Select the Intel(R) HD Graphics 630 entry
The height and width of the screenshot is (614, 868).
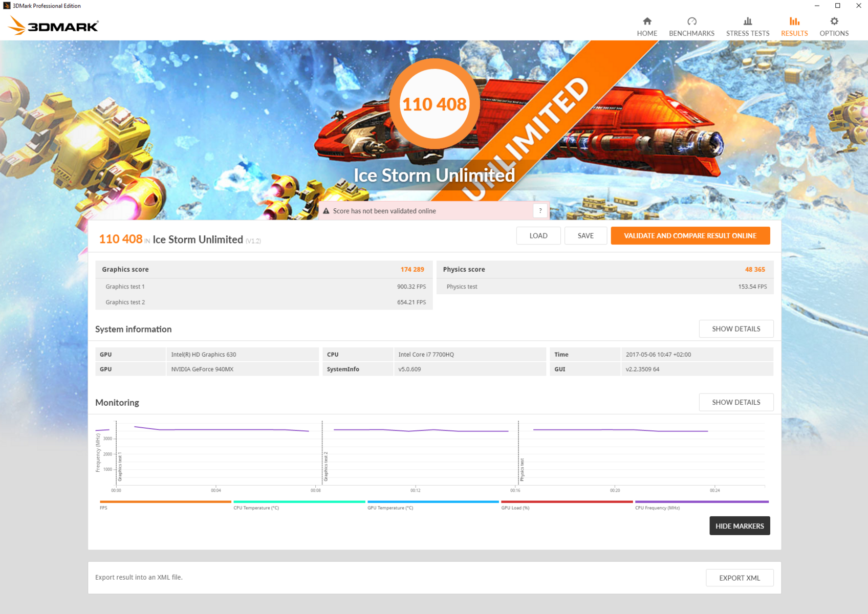(x=204, y=355)
